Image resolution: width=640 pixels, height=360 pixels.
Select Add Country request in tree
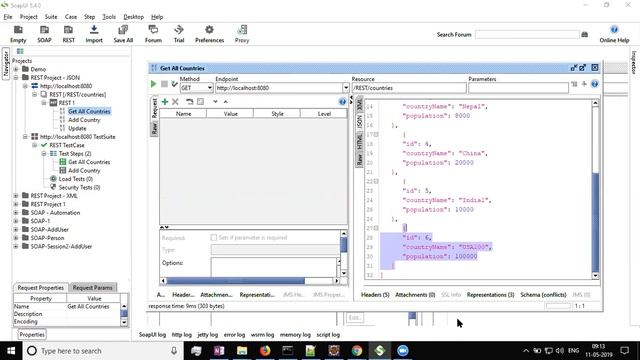pos(84,120)
